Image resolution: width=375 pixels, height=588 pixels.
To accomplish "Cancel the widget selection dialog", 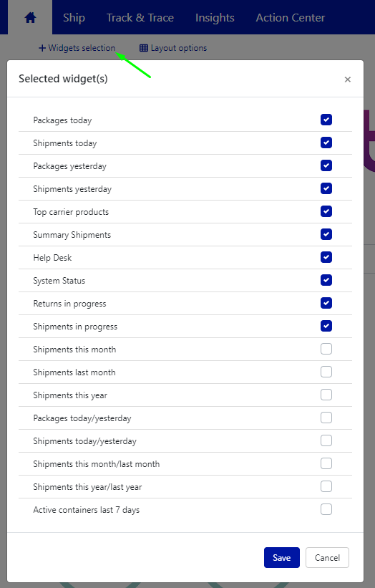I will click(x=327, y=558).
